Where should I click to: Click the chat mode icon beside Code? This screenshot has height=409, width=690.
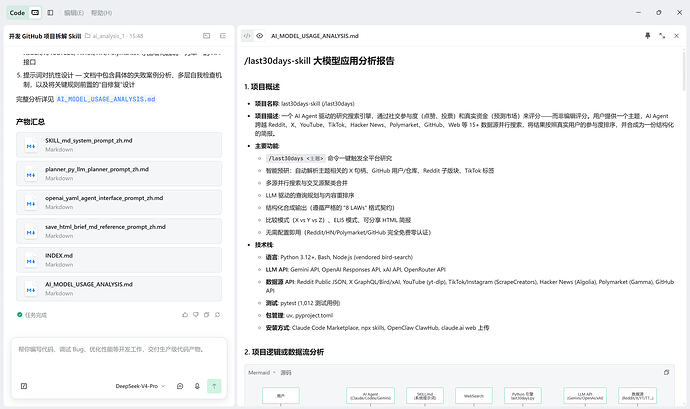35,13
